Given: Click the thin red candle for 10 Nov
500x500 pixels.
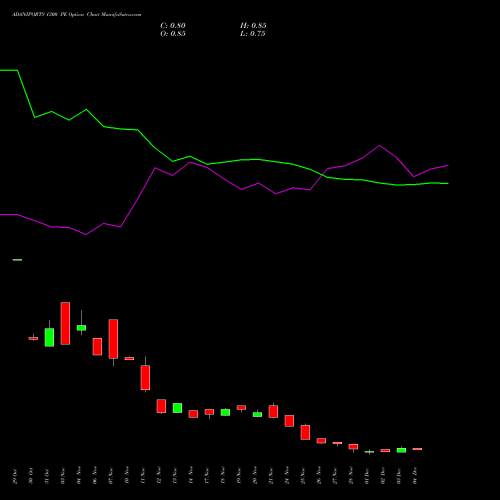Looking at the screenshot, I should click(x=129, y=358).
